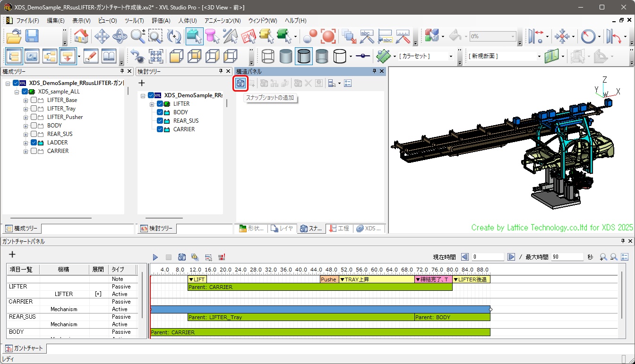Click the Open file folder icon
The image size is (635, 364).
coord(14,36)
